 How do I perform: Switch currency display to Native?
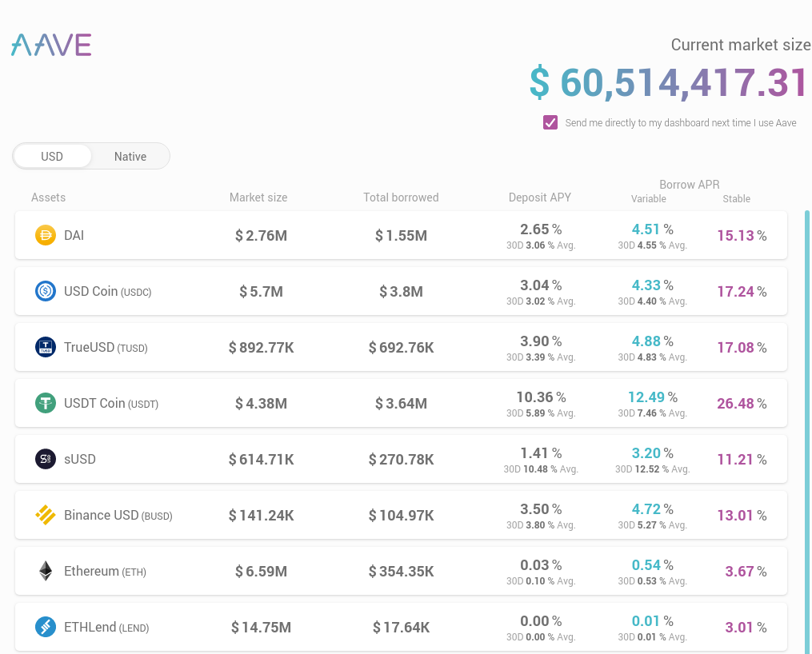coord(130,156)
